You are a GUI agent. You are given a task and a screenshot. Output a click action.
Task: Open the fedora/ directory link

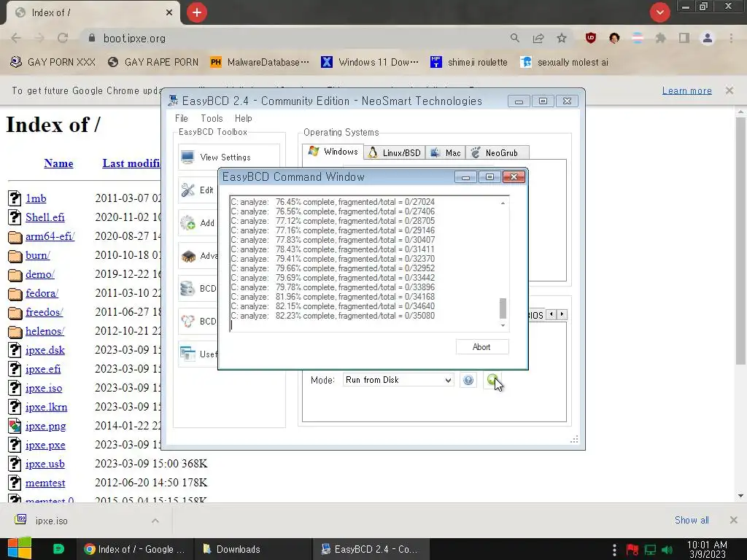(42, 293)
